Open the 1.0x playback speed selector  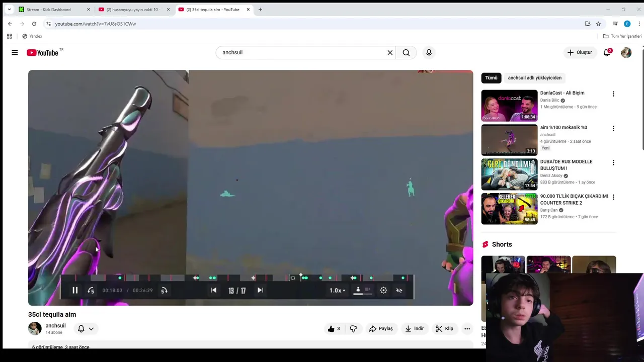click(x=337, y=290)
